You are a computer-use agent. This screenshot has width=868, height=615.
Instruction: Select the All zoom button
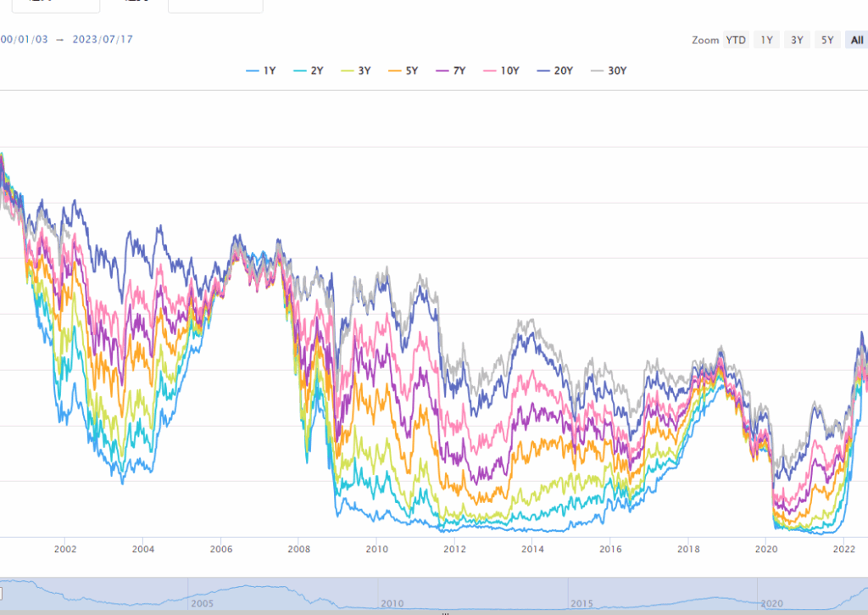pos(856,40)
